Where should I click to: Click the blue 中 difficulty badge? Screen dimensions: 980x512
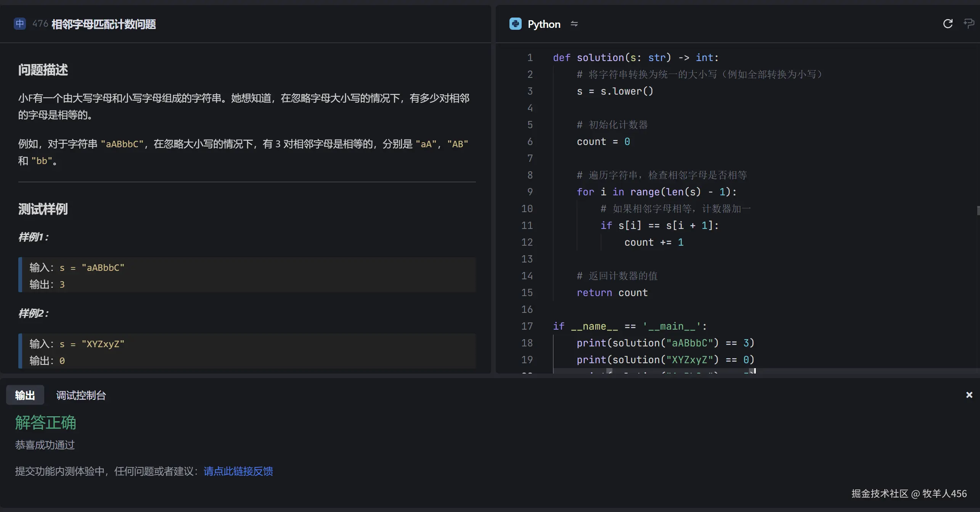click(x=20, y=24)
